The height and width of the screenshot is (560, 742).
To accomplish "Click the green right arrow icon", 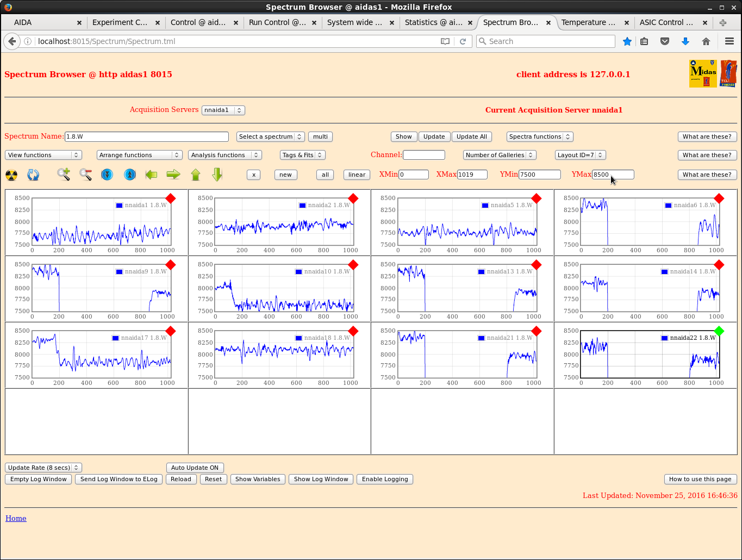I will pyautogui.click(x=173, y=175).
